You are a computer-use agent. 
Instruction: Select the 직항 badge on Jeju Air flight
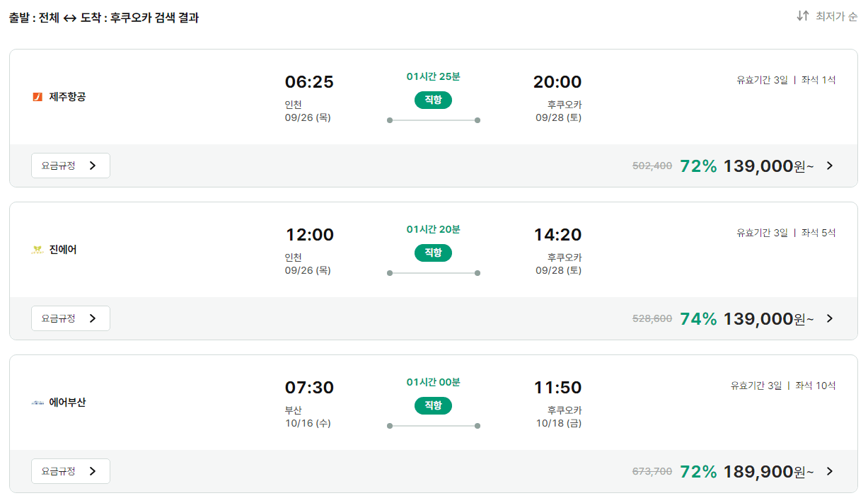tap(433, 100)
